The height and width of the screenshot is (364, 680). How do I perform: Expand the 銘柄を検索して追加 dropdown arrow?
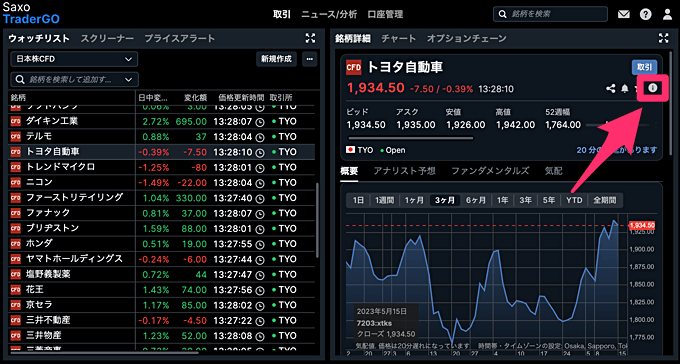[x=128, y=80]
